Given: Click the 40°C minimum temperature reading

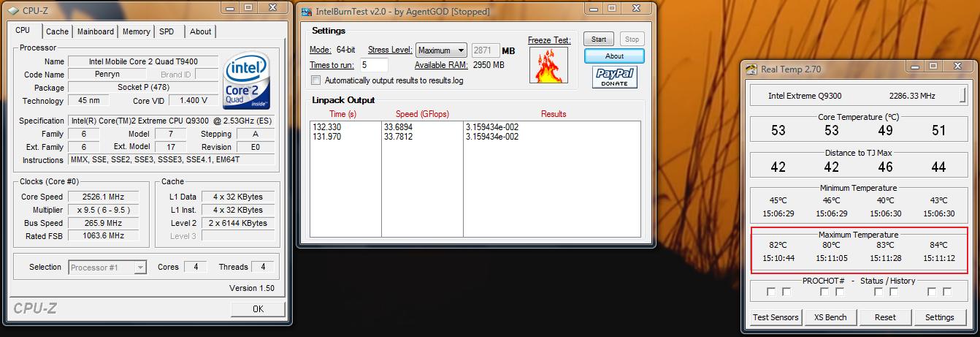Looking at the screenshot, I should pos(885,200).
